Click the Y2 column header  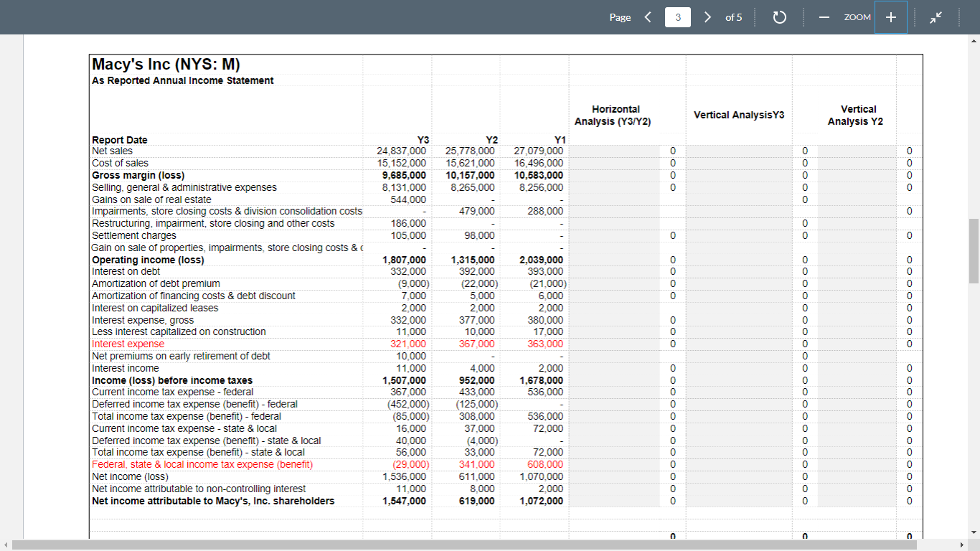(x=491, y=140)
